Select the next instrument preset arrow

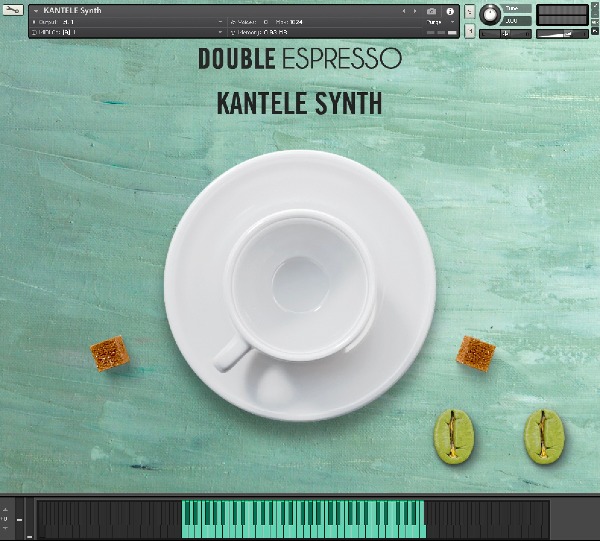pos(415,11)
